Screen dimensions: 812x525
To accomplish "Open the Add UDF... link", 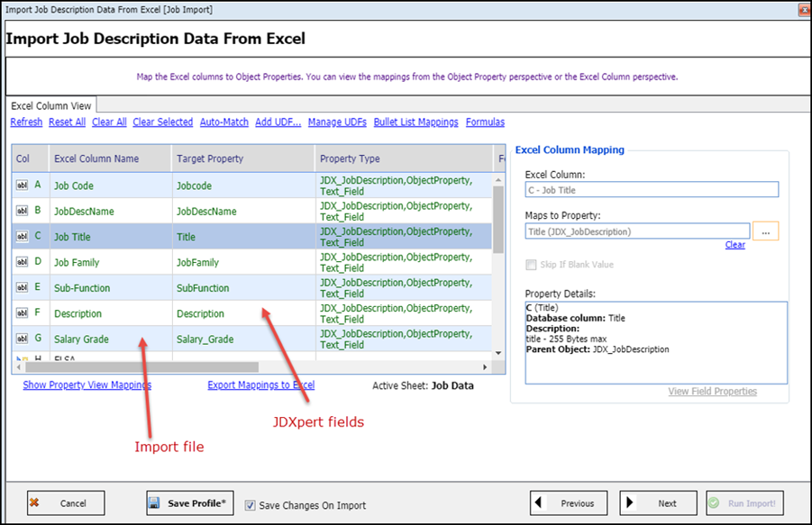I will pyautogui.click(x=278, y=122).
